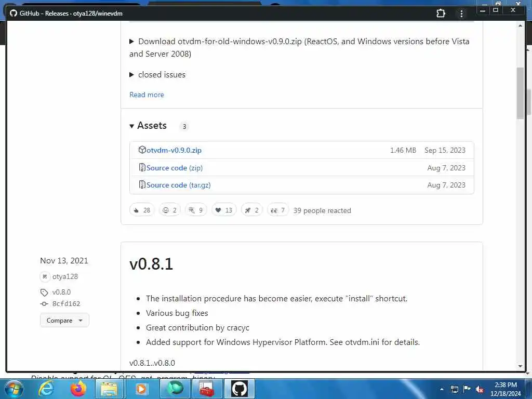Click the muted volume tray icon

[480, 389]
